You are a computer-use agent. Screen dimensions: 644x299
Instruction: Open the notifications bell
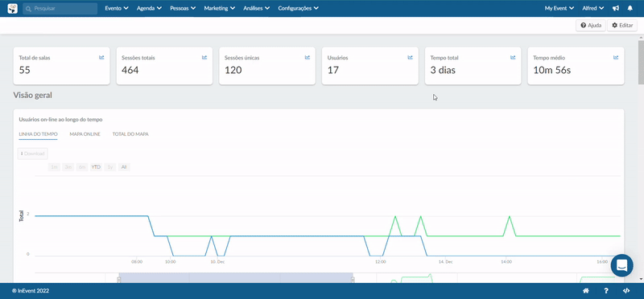coord(630,8)
